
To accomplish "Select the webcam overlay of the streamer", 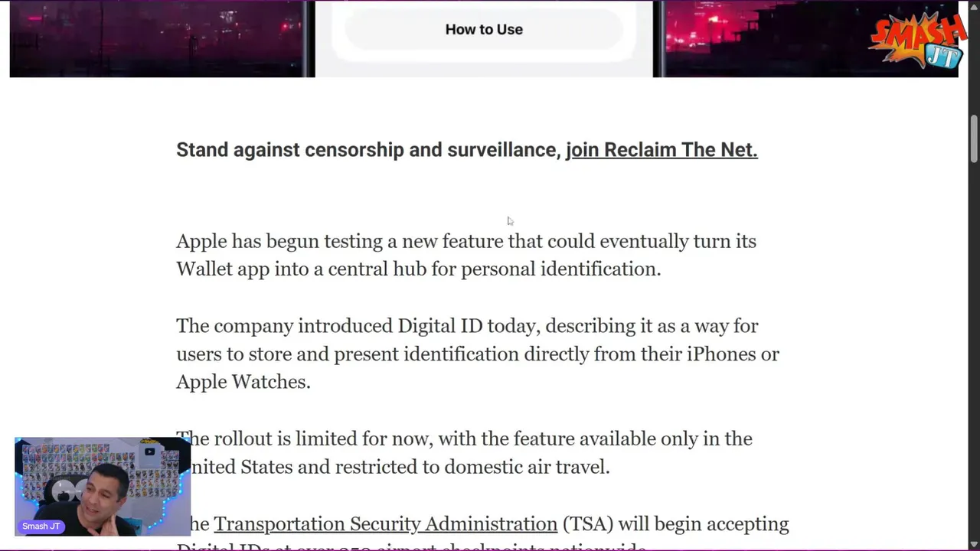I will click(x=102, y=487).
